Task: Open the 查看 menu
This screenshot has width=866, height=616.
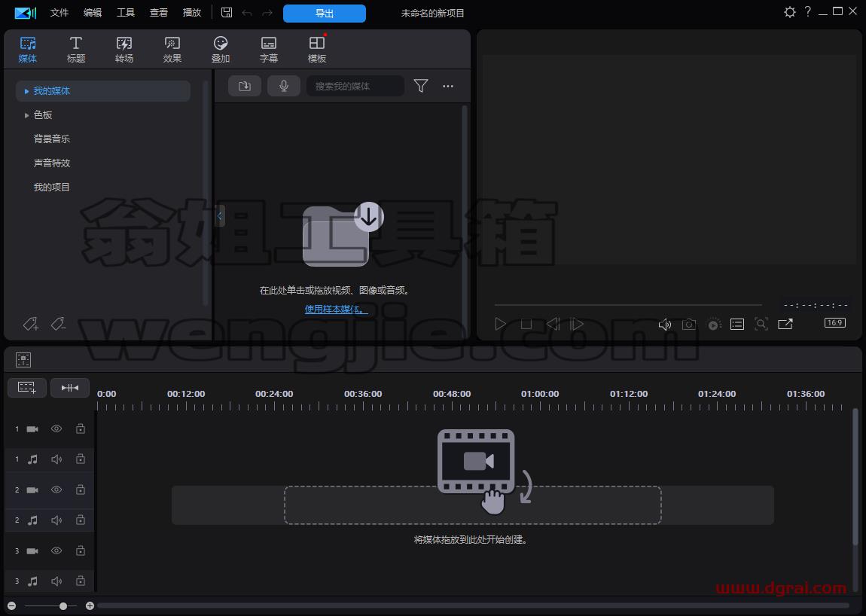Action: [158, 13]
